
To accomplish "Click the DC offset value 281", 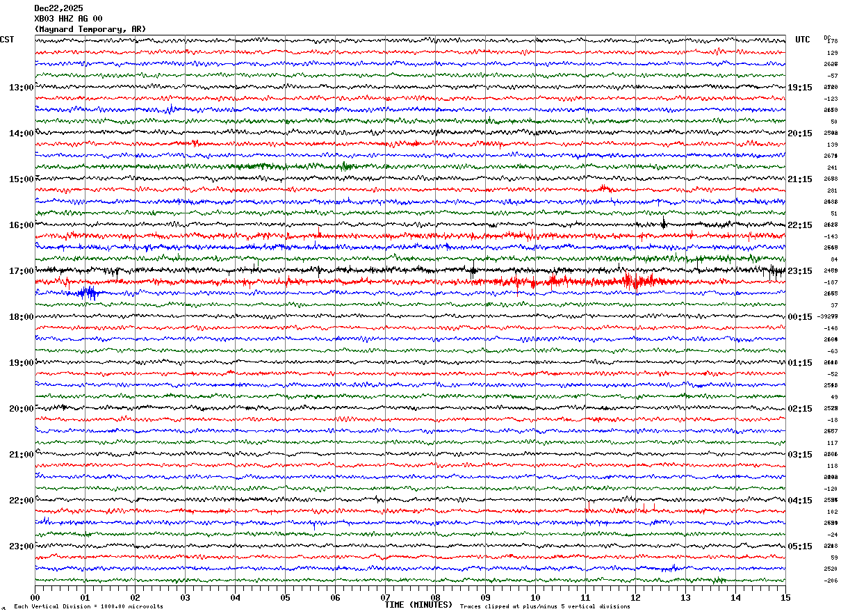I will pos(832,191).
